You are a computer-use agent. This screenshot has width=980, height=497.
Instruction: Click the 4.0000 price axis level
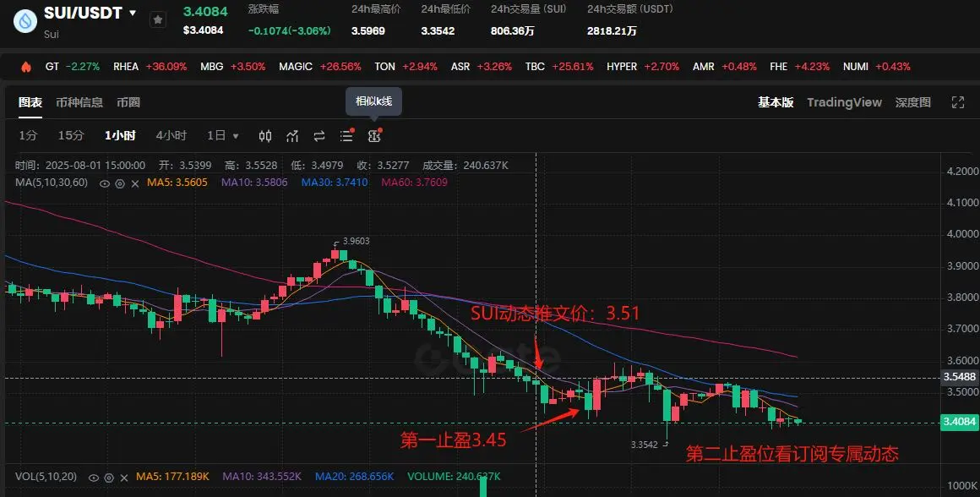point(962,234)
